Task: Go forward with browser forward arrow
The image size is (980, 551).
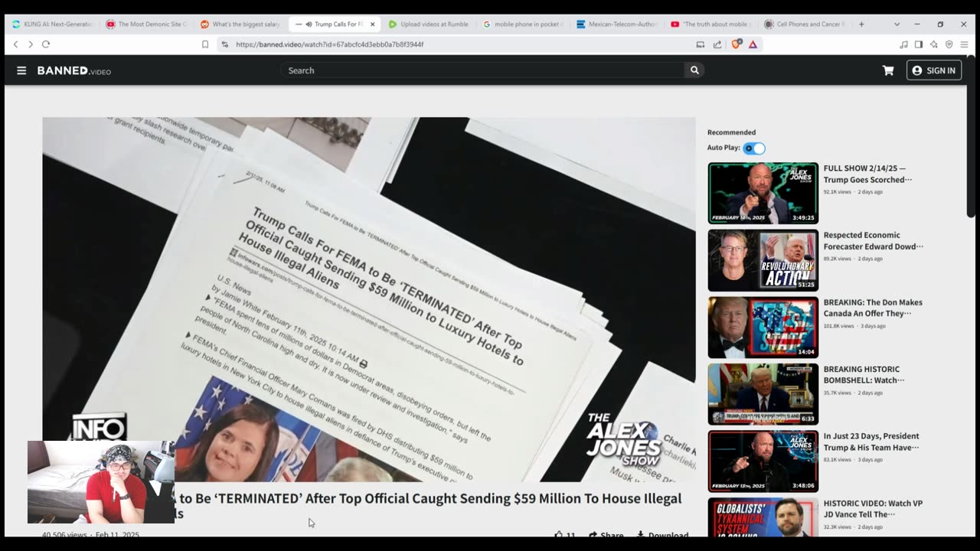Action: pos(31,44)
